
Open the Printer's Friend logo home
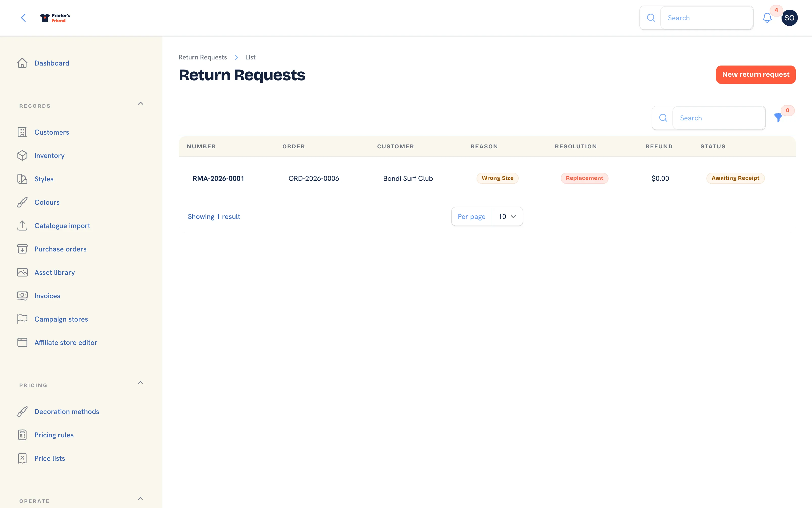(x=55, y=18)
